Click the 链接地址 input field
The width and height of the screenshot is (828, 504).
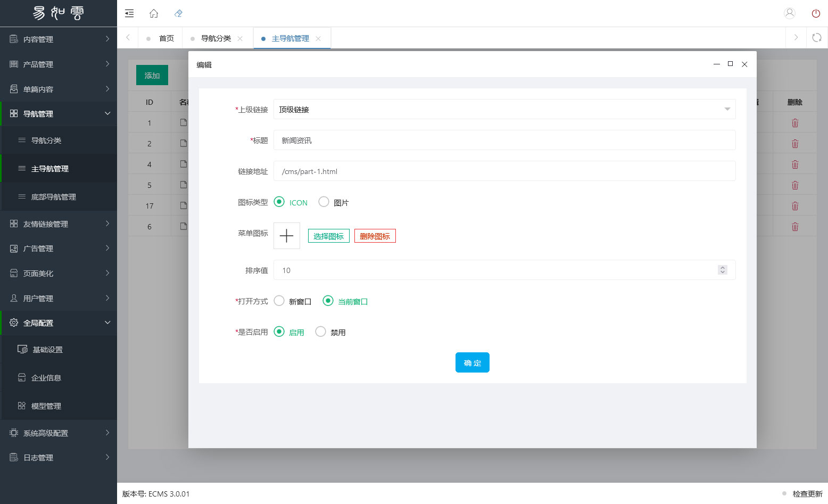[x=504, y=171]
